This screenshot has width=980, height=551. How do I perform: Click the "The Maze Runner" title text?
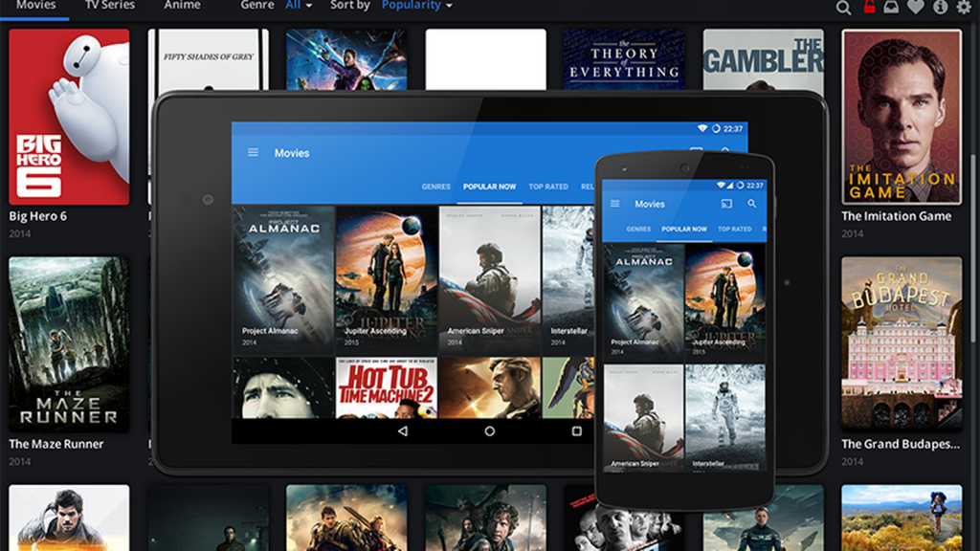[x=56, y=444]
